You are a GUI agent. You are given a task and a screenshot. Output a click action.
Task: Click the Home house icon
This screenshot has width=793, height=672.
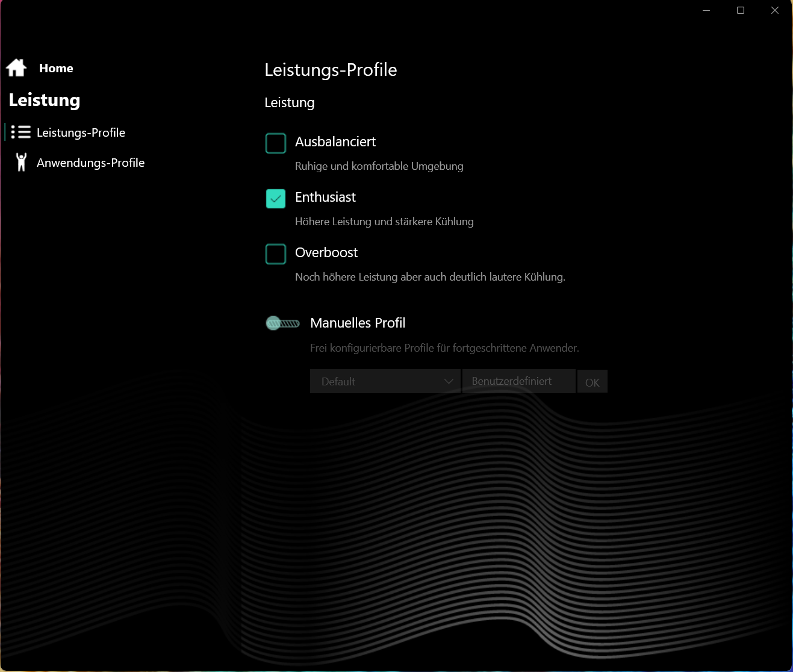pyautogui.click(x=16, y=68)
